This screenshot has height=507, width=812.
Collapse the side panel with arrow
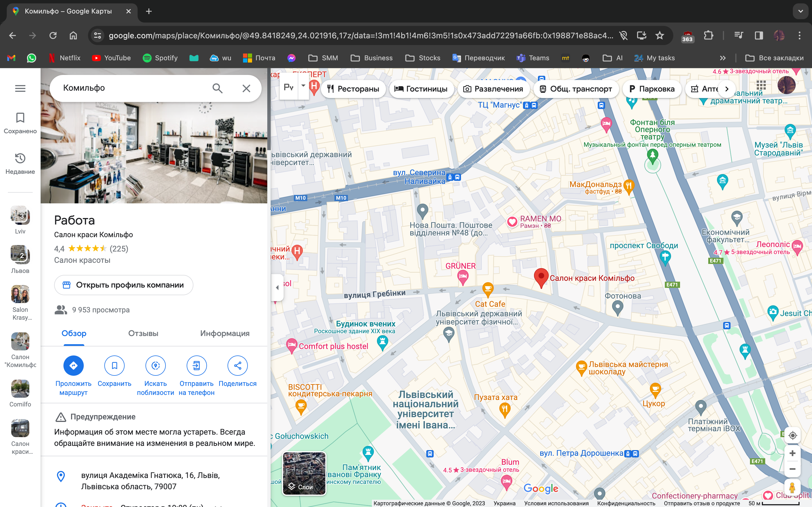pos(277,287)
